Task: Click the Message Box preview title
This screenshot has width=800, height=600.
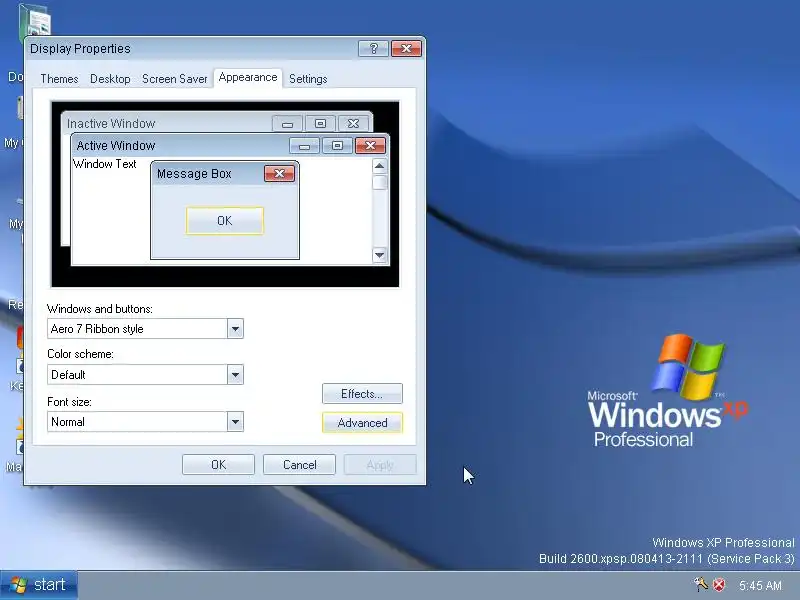Action: [x=194, y=174]
